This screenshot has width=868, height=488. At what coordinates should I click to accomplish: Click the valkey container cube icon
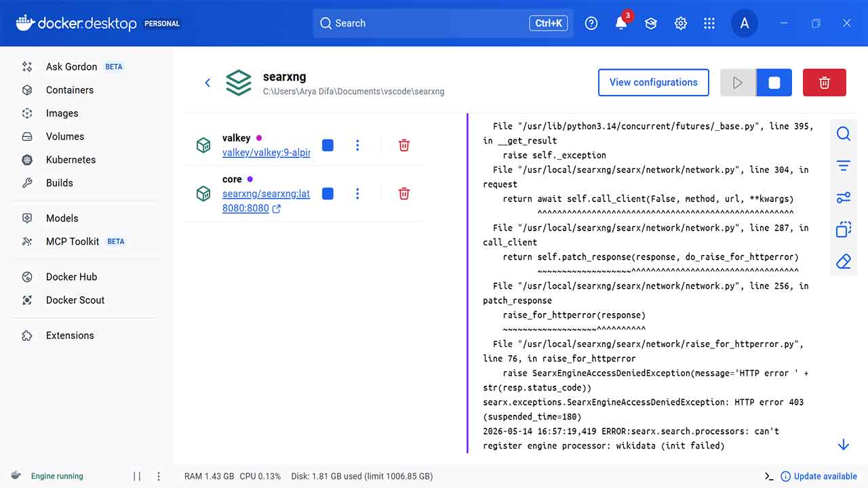(x=203, y=145)
